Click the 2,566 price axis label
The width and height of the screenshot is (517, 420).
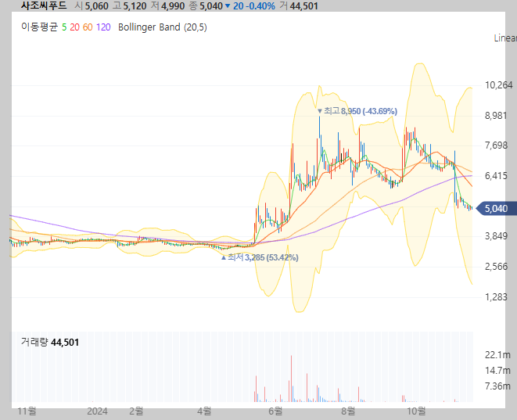[x=496, y=267]
